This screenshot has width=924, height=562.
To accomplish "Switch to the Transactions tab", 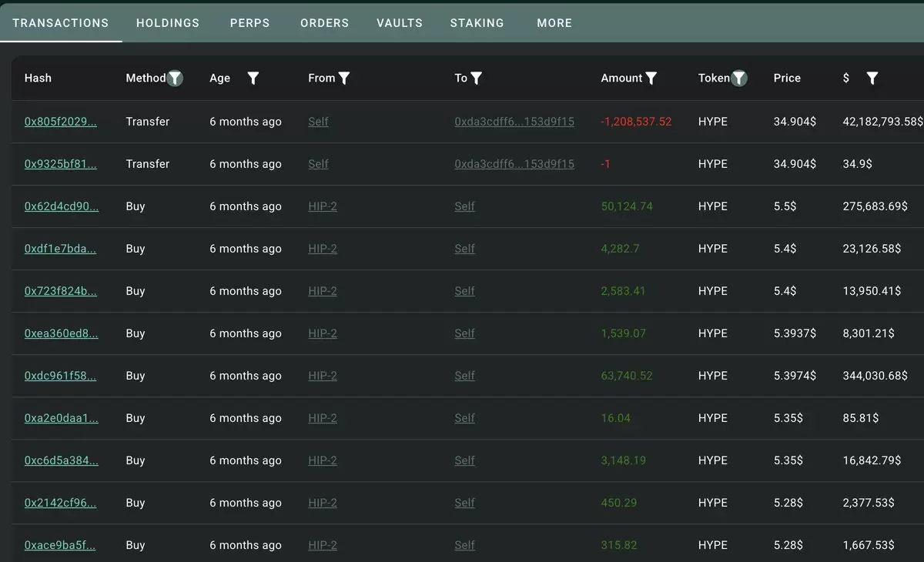I will (x=61, y=23).
